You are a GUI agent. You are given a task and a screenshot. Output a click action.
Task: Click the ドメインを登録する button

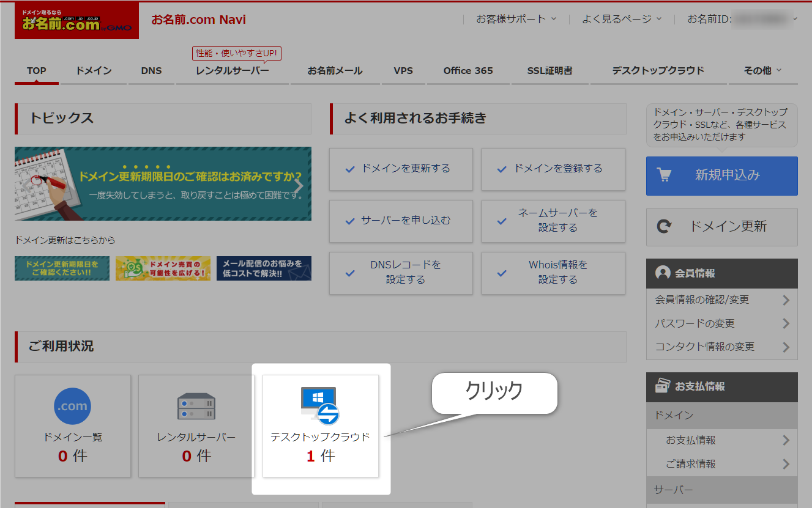click(553, 169)
